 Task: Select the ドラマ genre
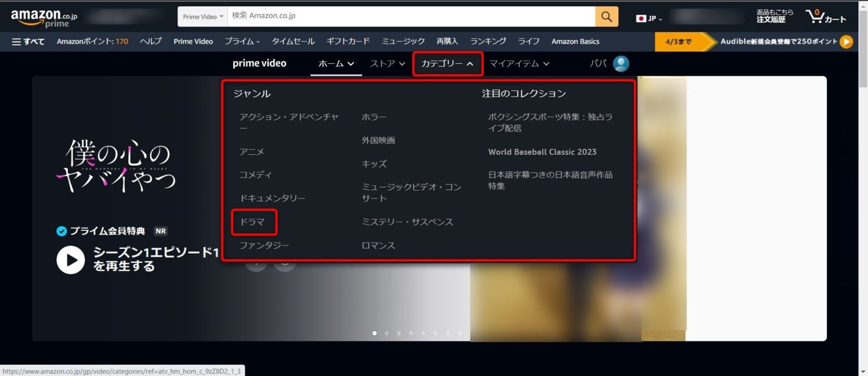(254, 222)
